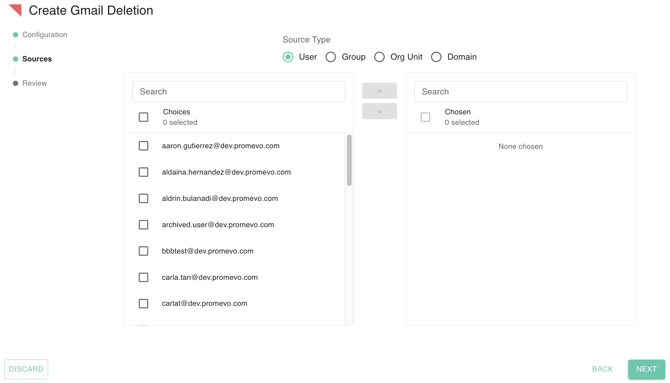Tick bbbtest@dev.promevo.com checkbox
The height and width of the screenshot is (383, 670).
144,251
